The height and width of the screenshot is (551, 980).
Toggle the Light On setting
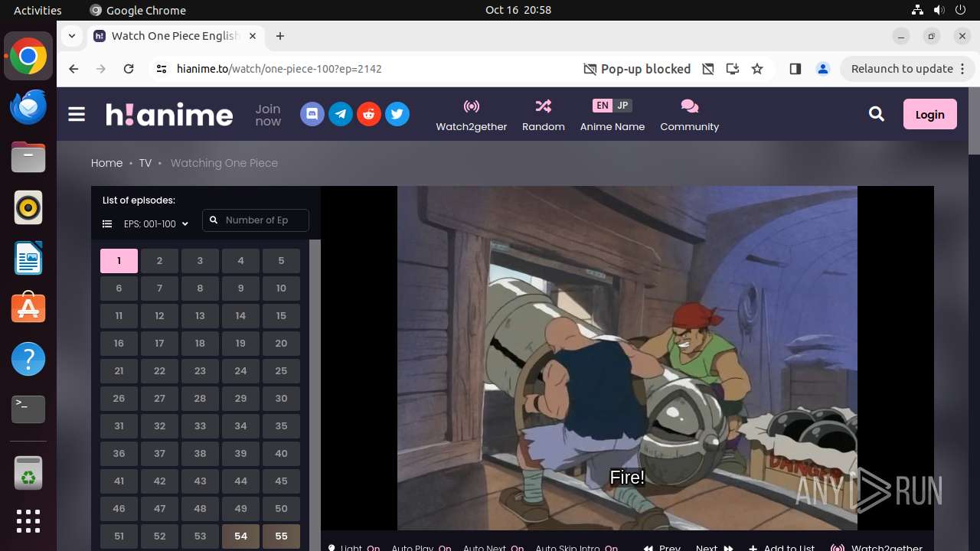(354, 547)
